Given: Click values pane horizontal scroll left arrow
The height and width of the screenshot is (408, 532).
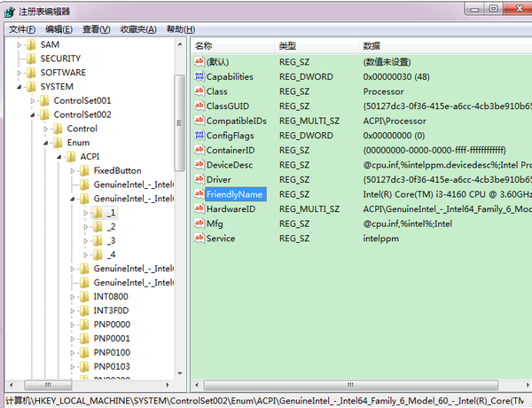Looking at the screenshot, I should [x=197, y=385].
